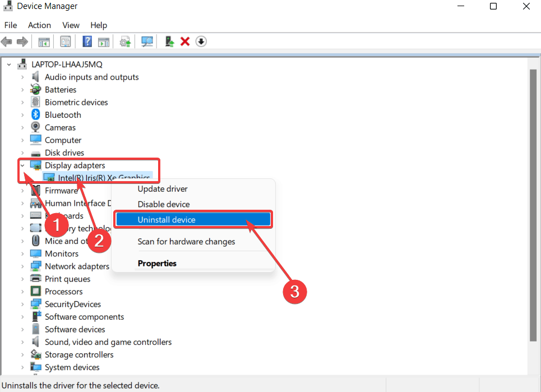Select the Storage controllers tree label

point(79,354)
